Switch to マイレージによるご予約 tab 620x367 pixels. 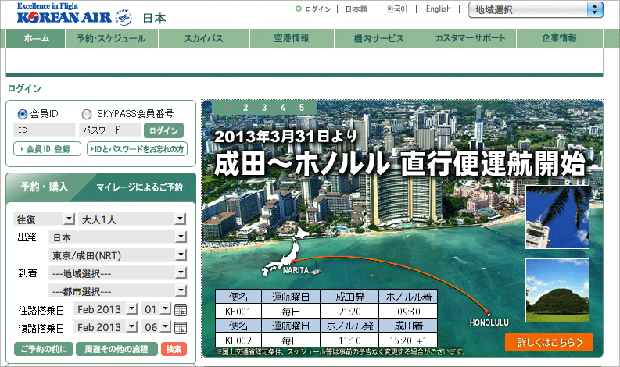(x=139, y=187)
